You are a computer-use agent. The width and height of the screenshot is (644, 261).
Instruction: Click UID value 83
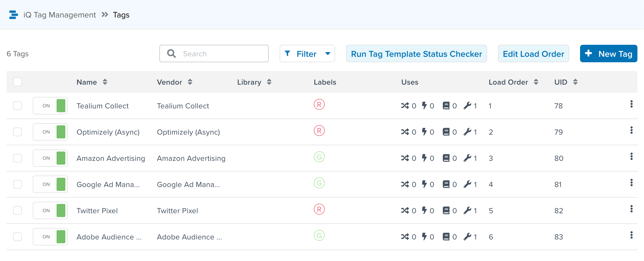click(x=558, y=237)
